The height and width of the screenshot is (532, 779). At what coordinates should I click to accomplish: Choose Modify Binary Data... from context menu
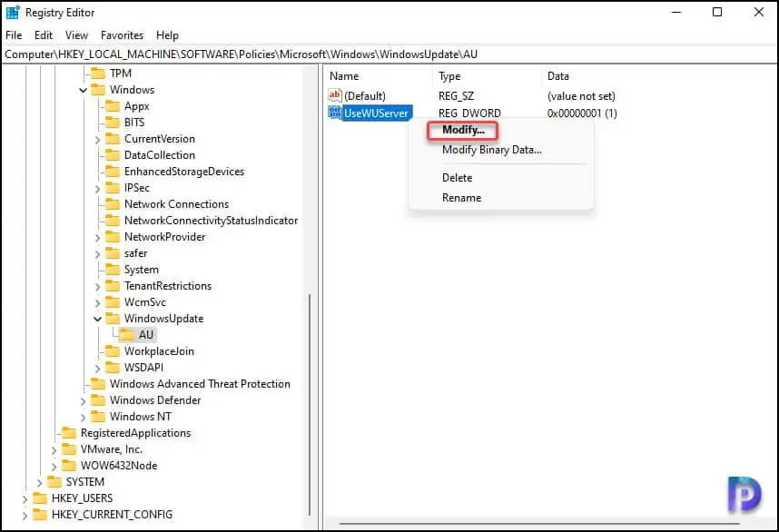pyautogui.click(x=492, y=150)
